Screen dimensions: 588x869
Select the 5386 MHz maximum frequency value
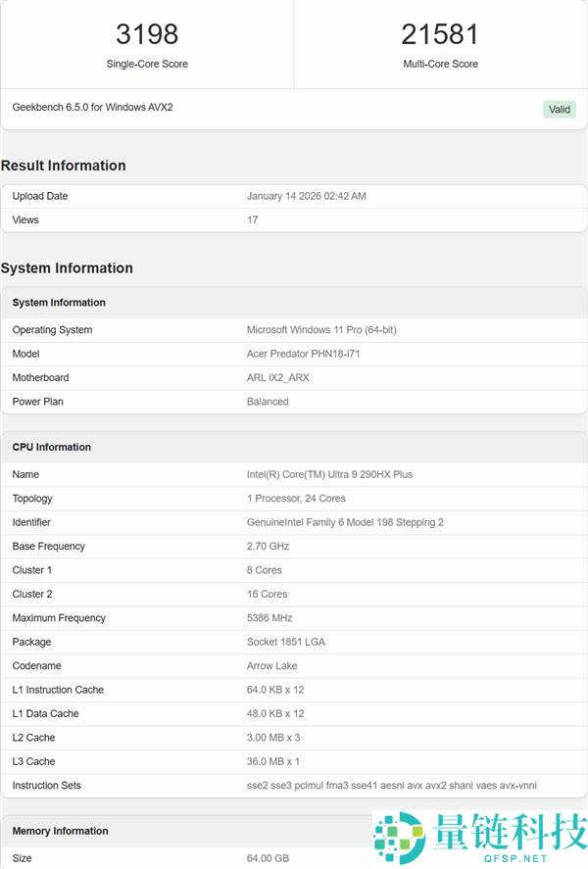[269, 618]
